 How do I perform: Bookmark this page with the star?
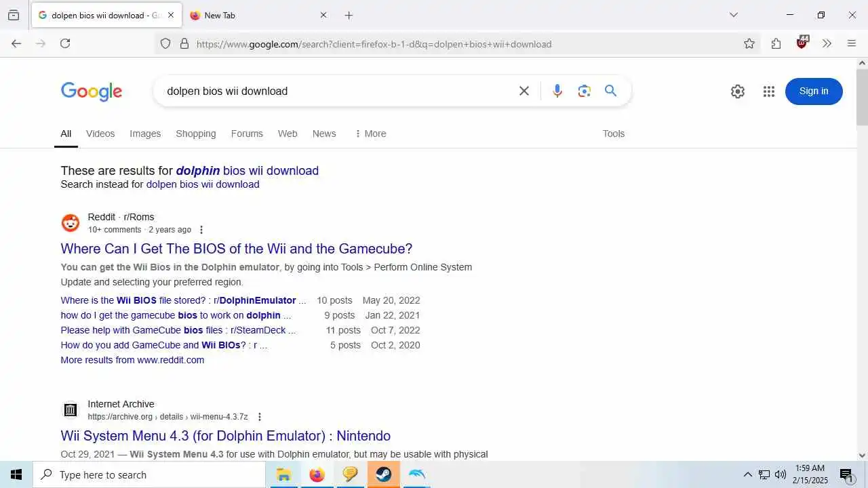point(749,44)
